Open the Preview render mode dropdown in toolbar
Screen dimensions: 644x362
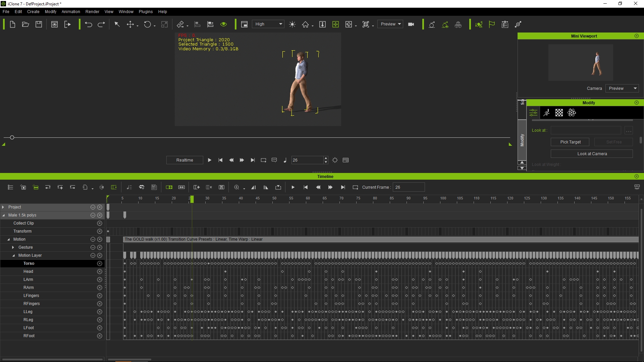390,24
